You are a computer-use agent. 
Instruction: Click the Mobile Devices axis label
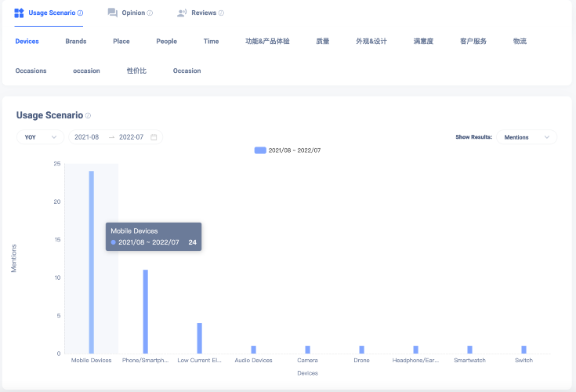(x=92, y=361)
